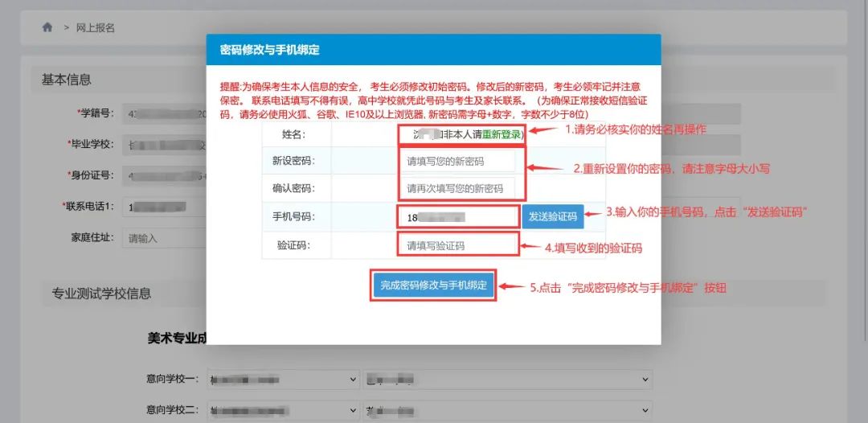
Task: Submit with 完成密码修改与手机绑定 button
Action: [433, 285]
